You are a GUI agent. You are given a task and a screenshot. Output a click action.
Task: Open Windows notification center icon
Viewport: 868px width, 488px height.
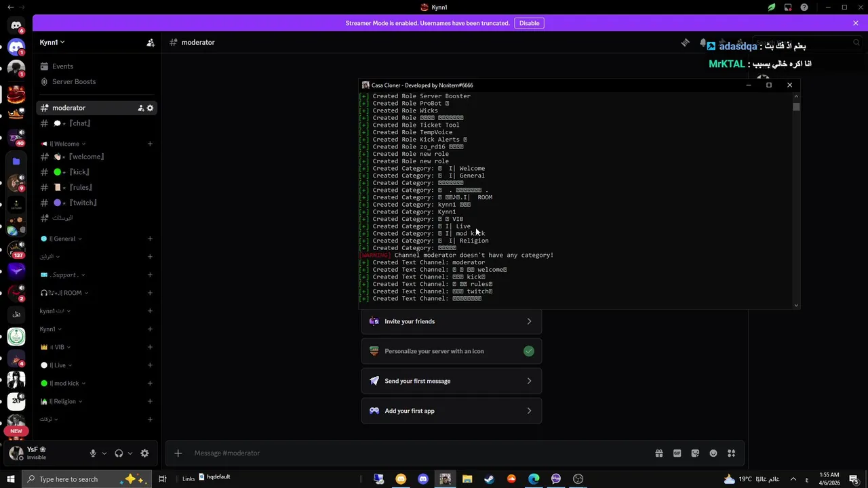854,479
